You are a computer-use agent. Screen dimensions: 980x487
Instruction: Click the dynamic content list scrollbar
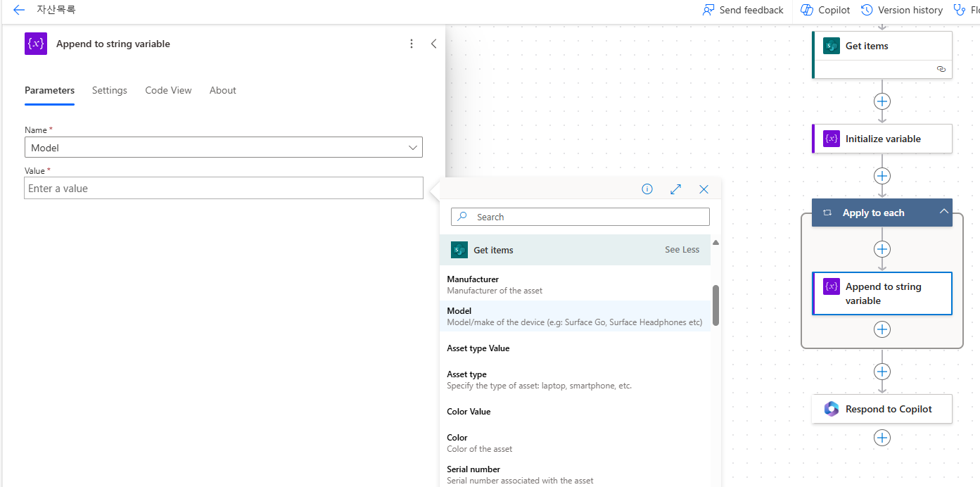715,305
